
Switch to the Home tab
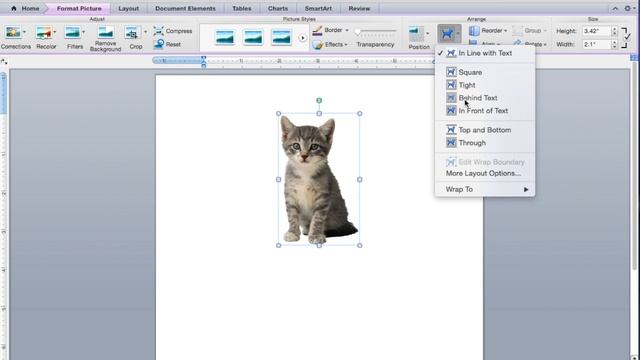[x=30, y=8]
